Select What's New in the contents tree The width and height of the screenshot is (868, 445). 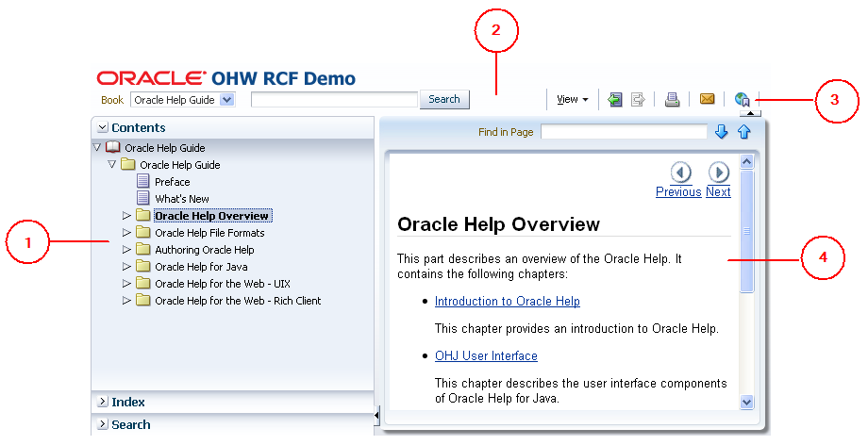(181, 199)
